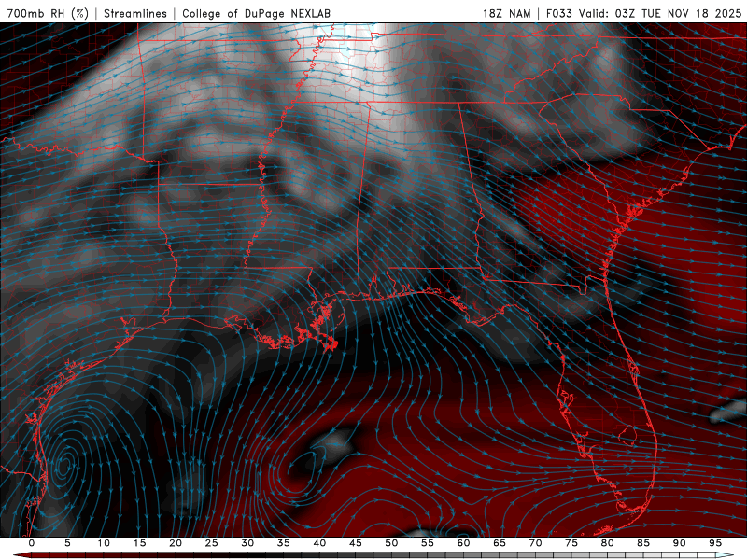Click the "700mb RH (%)" title text
The width and height of the screenshot is (747, 560).
pyautogui.click(x=48, y=13)
